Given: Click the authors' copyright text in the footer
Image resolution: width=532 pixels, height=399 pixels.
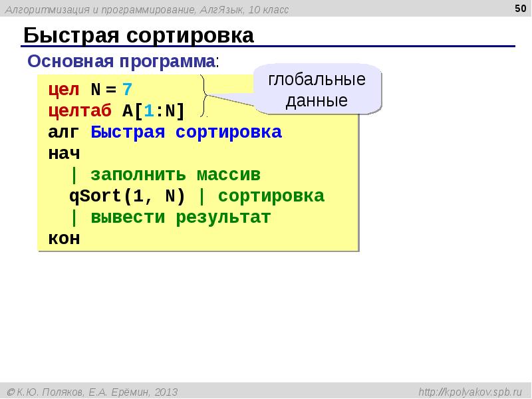Looking at the screenshot, I should point(93,392).
